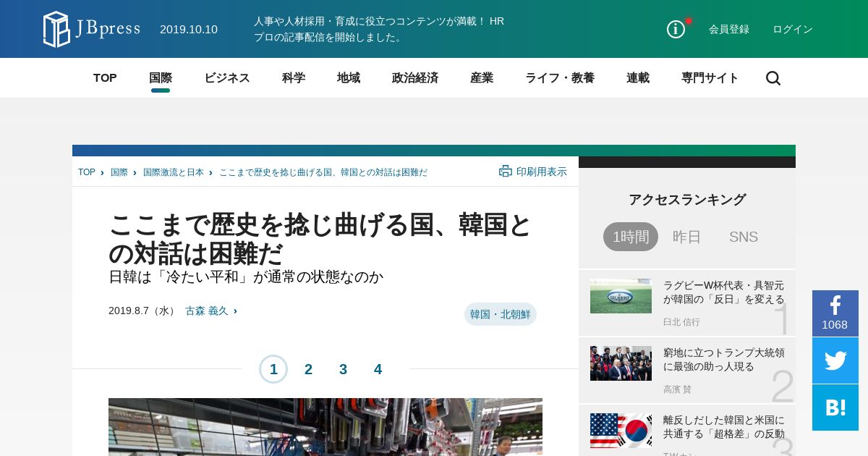Click the 国際 breadcrumb link

[x=119, y=172]
